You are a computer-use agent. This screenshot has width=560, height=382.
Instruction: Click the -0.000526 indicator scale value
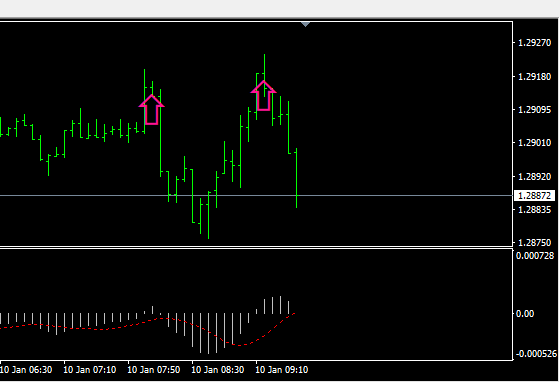coord(536,354)
